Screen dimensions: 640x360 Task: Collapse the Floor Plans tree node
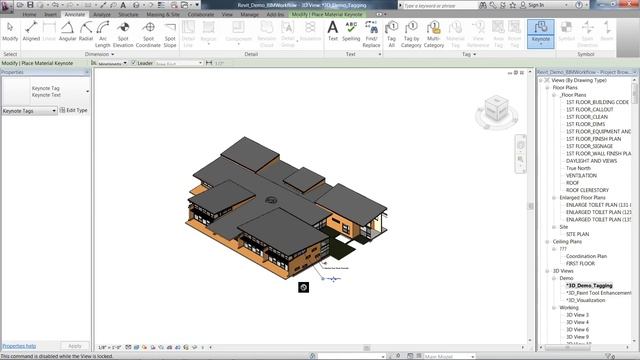coord(547,88)
